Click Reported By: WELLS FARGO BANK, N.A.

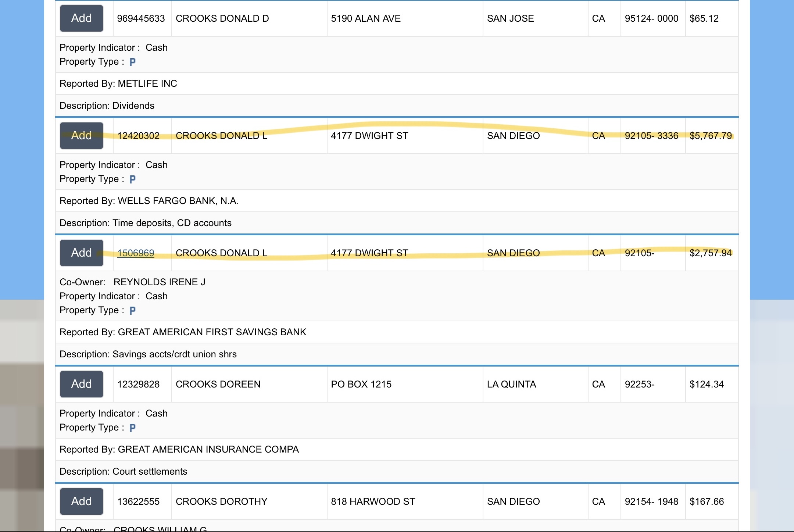[x=149, y=201]
